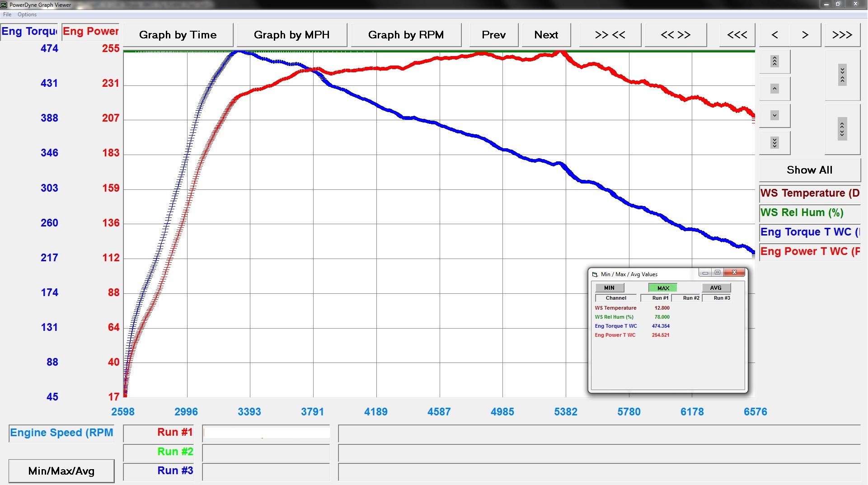Select MAX in Min/Max/Avg Values window
Screen dimensions: 868x485
(663, 288)
